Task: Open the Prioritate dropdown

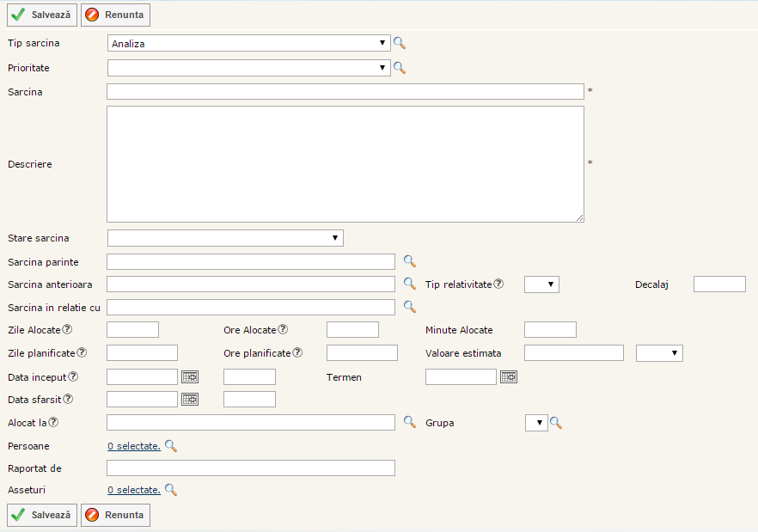Action: (249, 68)
